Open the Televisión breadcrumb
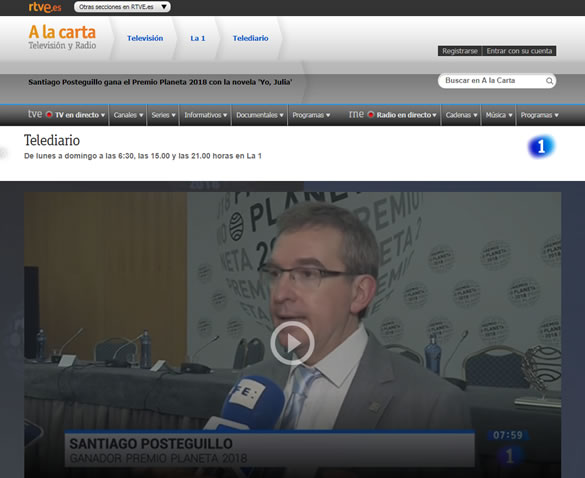This screenshot has width=585, height=478. click(x=145, y=38)
